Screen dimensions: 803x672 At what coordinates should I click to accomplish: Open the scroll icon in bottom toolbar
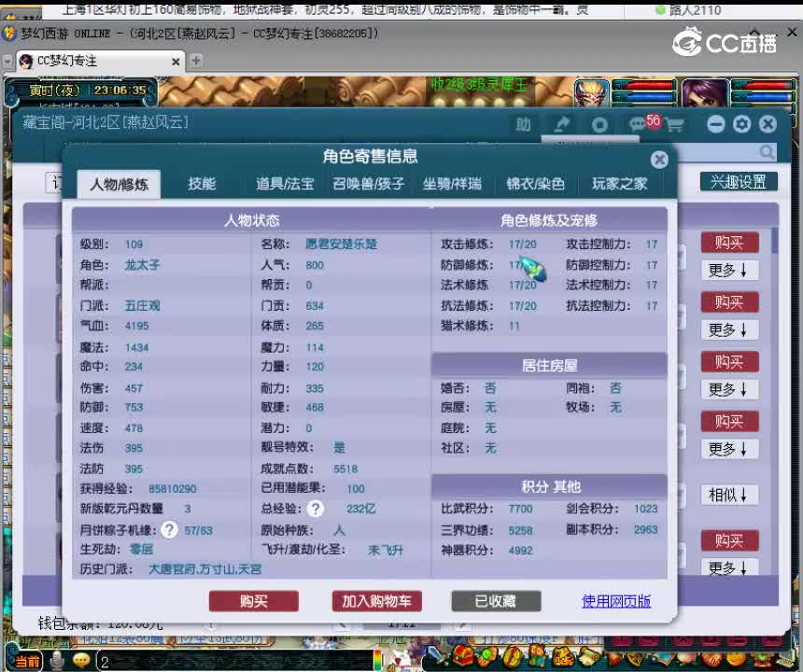(x=590, y=657)
